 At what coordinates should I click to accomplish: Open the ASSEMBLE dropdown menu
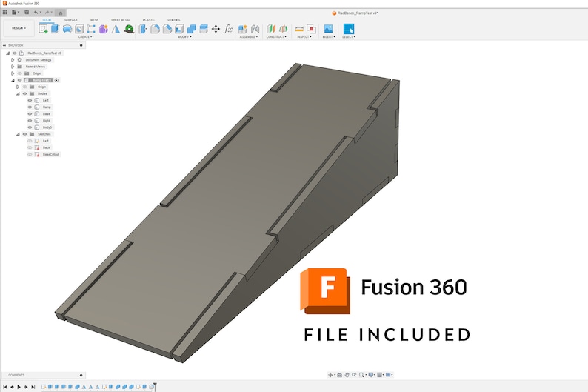click(x=249, y=37)
